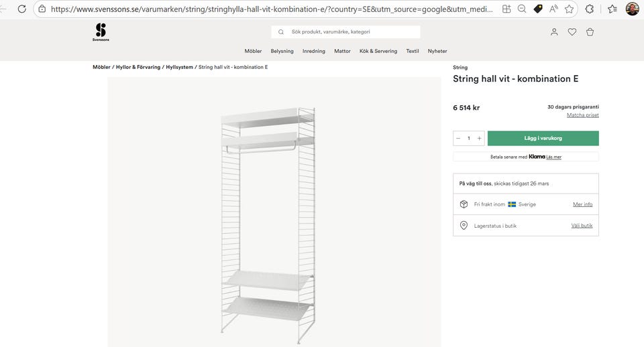The image size is (644, 347).
Task: Open the browser extensions icon
Action: [x=590, y=9]
